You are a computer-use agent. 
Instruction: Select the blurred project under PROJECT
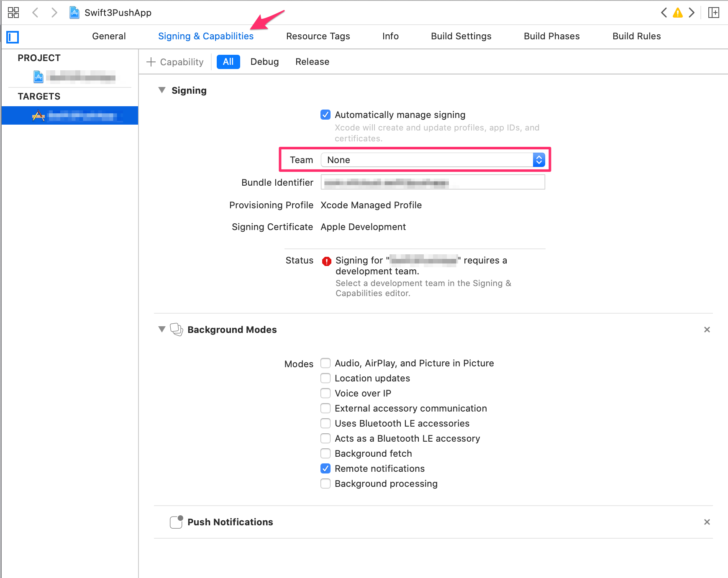[74, 77]
